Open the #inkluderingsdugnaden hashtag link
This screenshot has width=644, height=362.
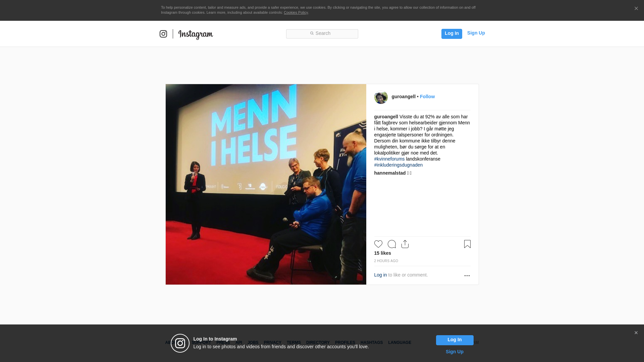(398, 165)
